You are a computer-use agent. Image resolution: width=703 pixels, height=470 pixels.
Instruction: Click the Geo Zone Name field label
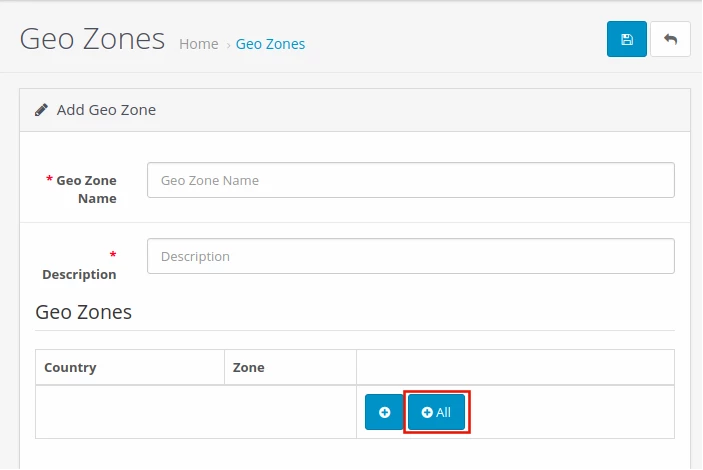coord(86,189)
